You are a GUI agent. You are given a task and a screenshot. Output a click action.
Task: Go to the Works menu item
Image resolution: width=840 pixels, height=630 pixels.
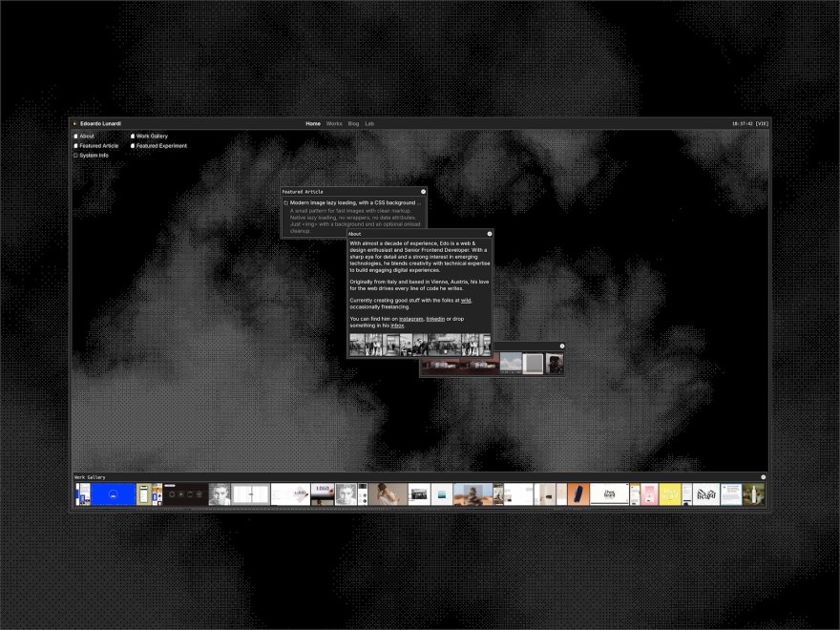click(x=334, y=124)
